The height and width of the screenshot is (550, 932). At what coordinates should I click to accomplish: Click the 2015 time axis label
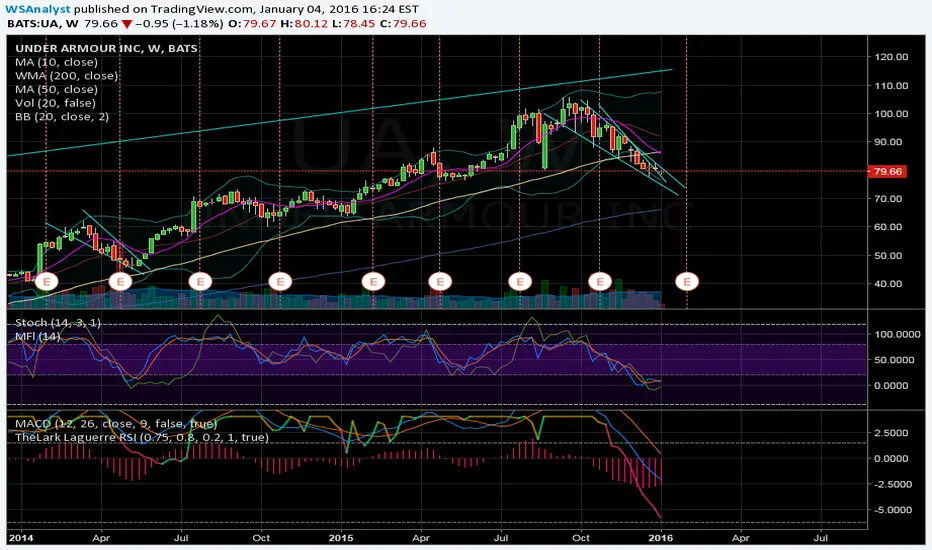341,538
